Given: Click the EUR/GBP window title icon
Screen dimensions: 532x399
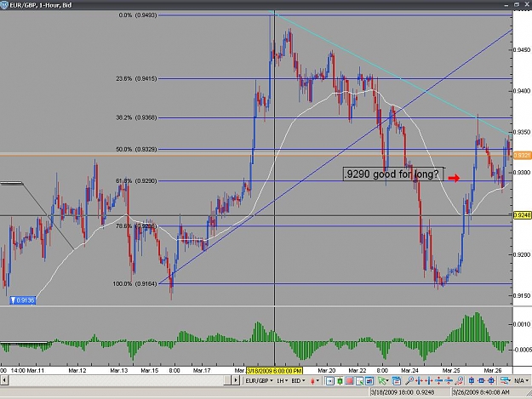Looking at the screenshot, I should 4,5.
